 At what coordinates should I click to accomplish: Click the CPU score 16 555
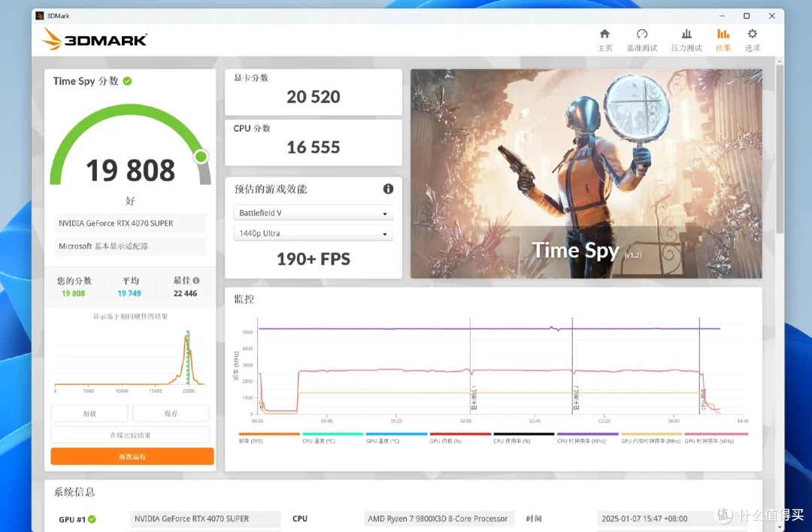pos(314,147)
